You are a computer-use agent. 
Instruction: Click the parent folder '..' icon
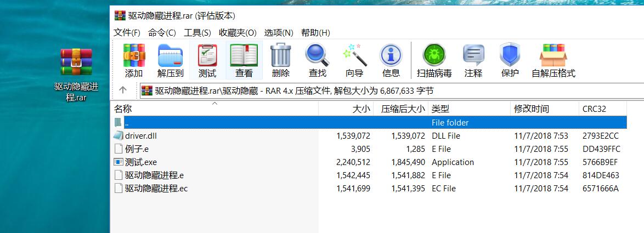(x=118, y=122)
